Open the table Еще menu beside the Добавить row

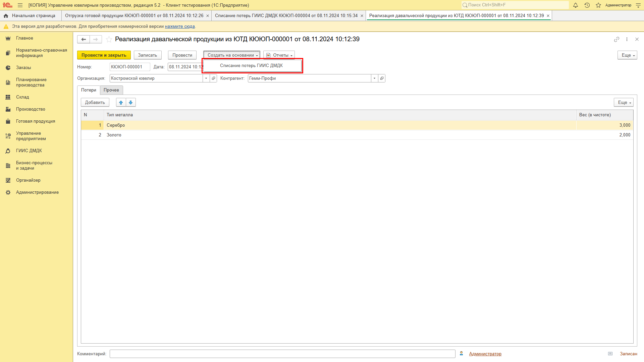click(624, 103)
